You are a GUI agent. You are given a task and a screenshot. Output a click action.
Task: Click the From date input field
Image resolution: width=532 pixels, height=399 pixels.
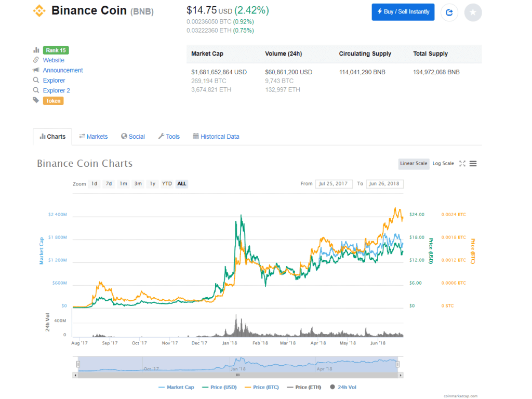click(x=334, y=184)
